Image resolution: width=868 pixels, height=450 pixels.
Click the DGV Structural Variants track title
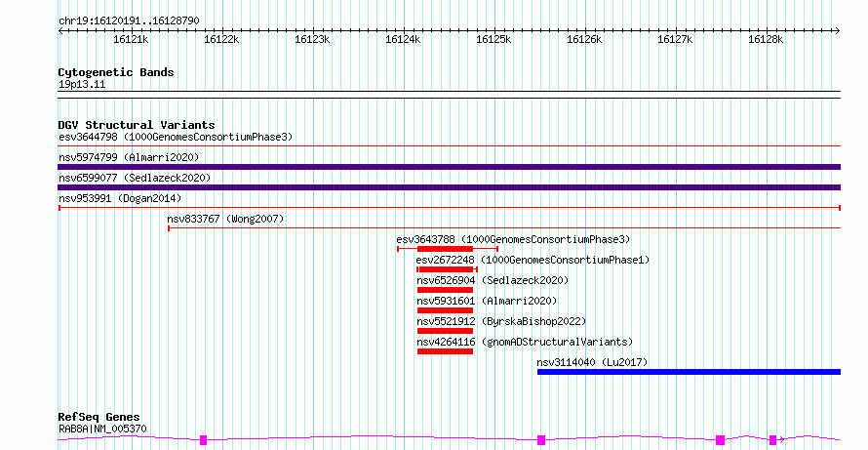[136, 125]
